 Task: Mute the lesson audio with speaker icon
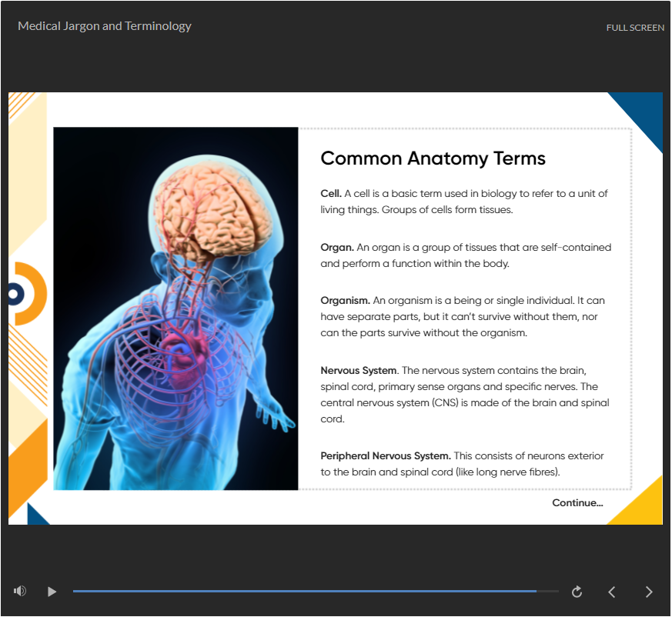click(20, 591)
